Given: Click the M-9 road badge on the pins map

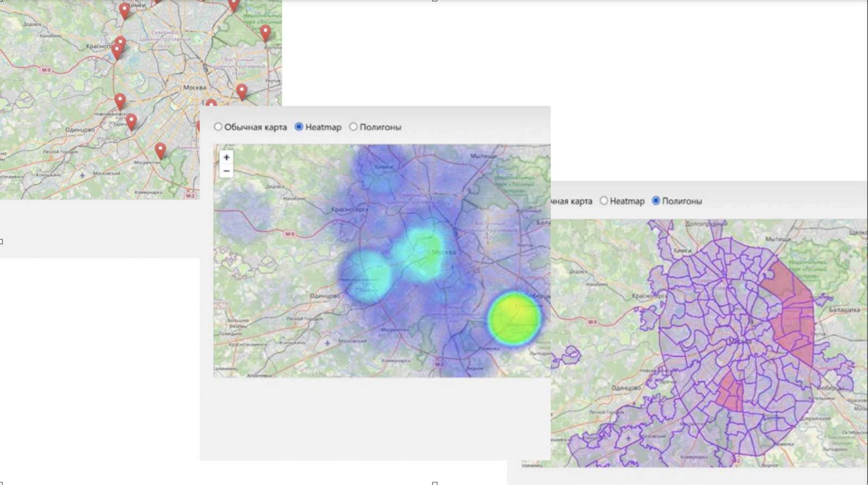Looking at the screenshot, I should [x=46, y=70].
